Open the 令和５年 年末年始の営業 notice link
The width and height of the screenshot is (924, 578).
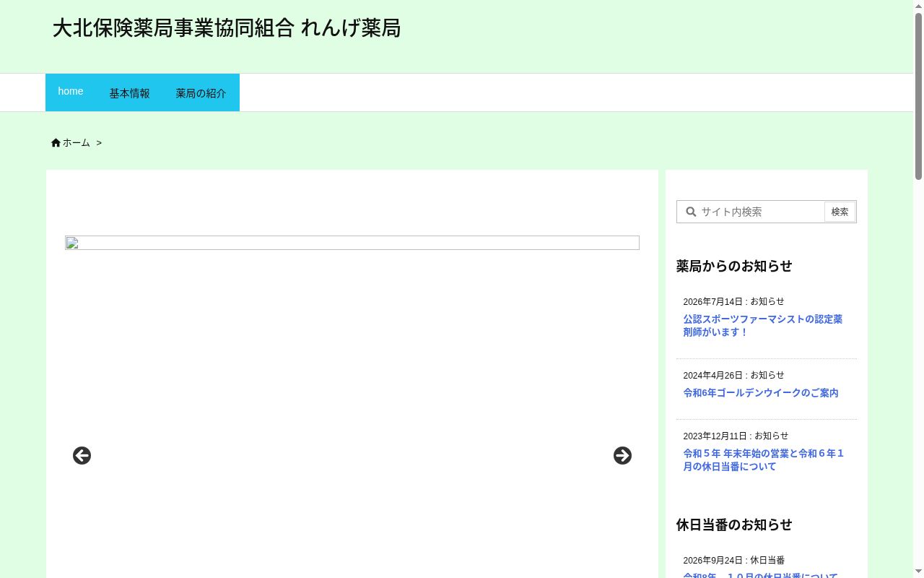(764, 460)
